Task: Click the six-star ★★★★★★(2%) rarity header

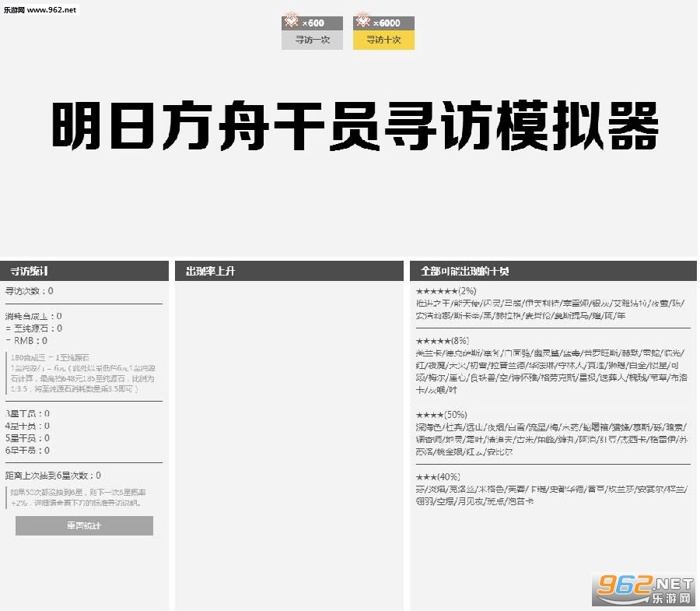Action: (x=446, y=290)
